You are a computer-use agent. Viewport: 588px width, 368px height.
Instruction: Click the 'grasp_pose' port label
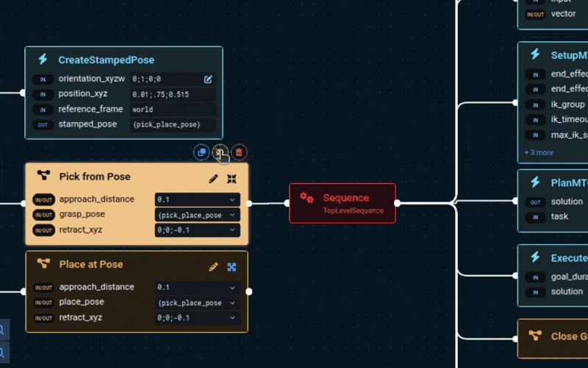coord(82,214)
